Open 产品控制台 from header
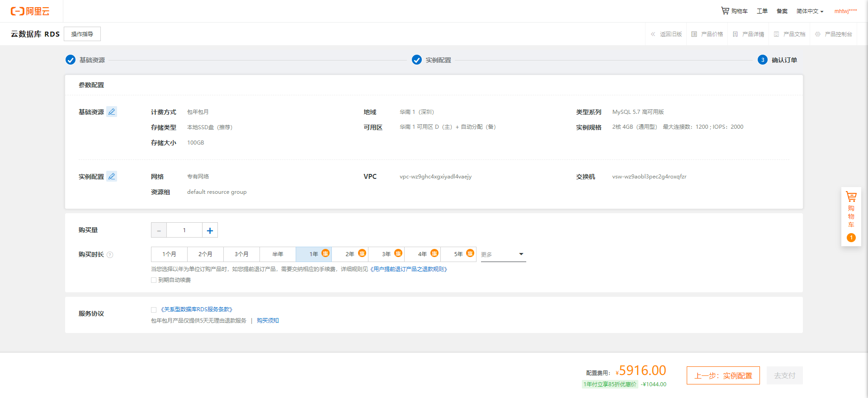 (x=834, y=34)
